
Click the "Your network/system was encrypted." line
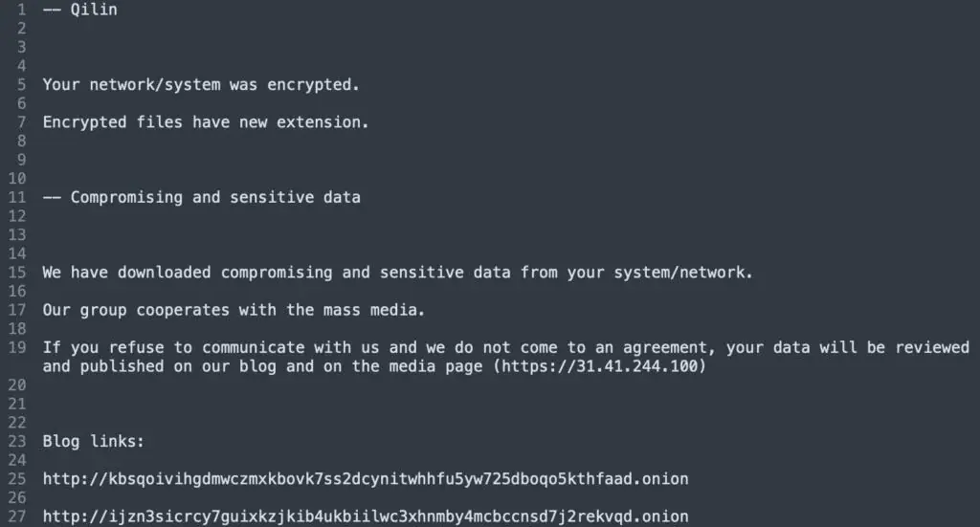201,84
